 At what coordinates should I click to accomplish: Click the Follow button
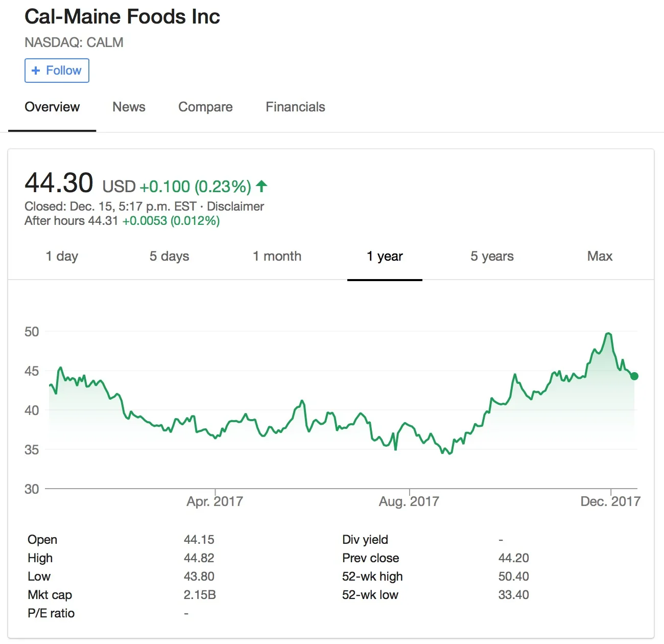pyautogui.click(x=57, y=71)
